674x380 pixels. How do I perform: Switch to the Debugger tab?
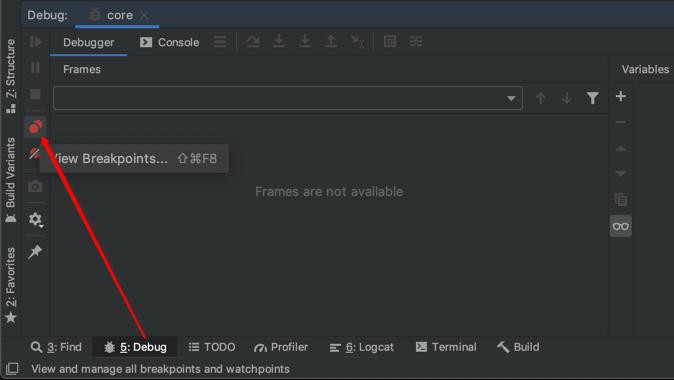[x=89, y=42]
